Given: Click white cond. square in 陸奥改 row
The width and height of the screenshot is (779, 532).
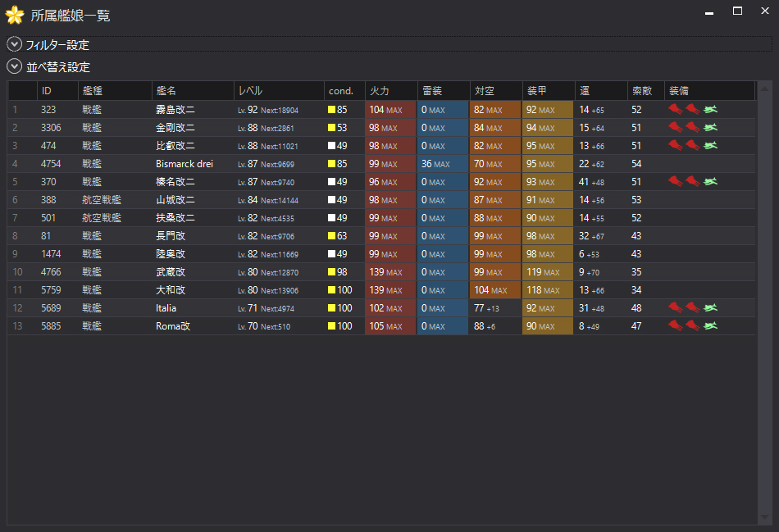Looking at the screenshot, I should (x=331, y=254).
